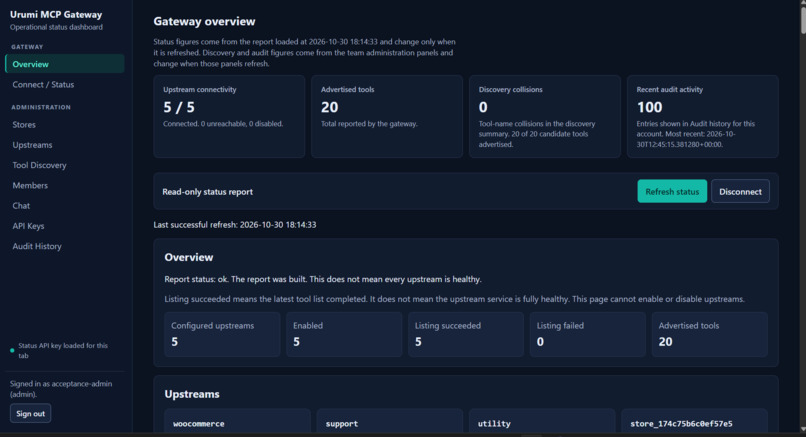Click the Operational status dashboard subtitle
806x437 pixels.
pyautogui.click(x=56, y=27)
